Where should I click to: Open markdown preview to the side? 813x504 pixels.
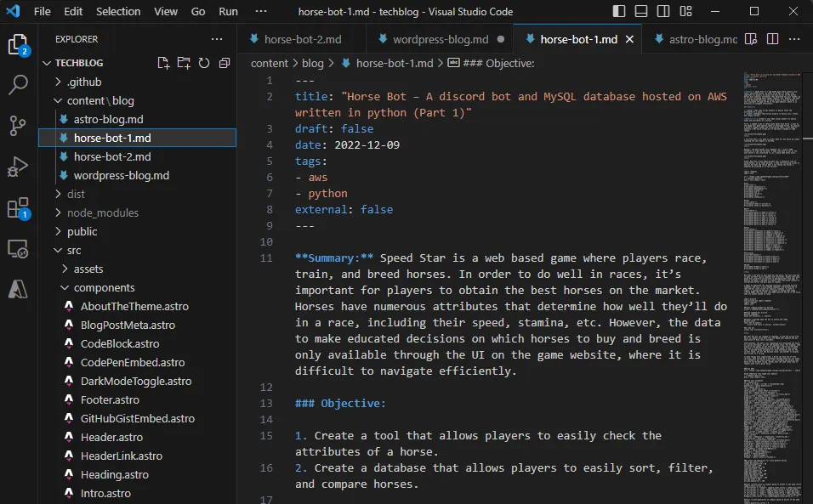click(751, 39)
